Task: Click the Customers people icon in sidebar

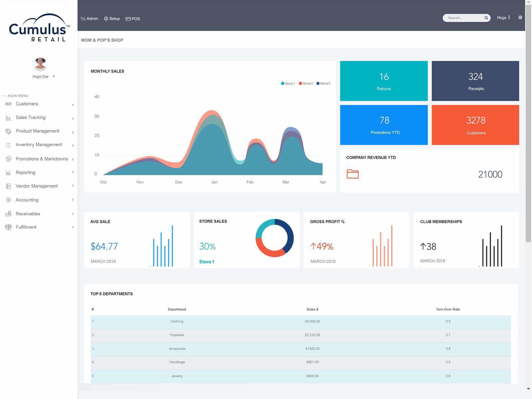Action: click(x=8, y=104)
